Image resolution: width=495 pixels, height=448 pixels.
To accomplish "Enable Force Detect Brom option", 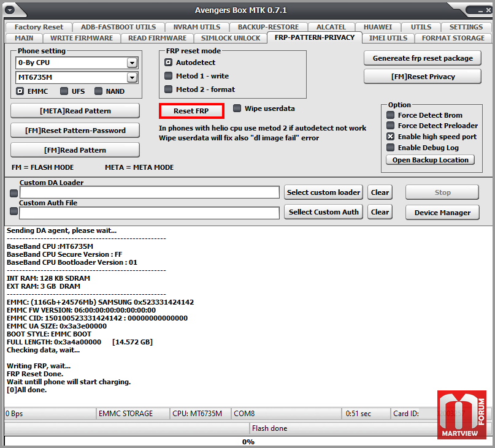I will (391, 115).
